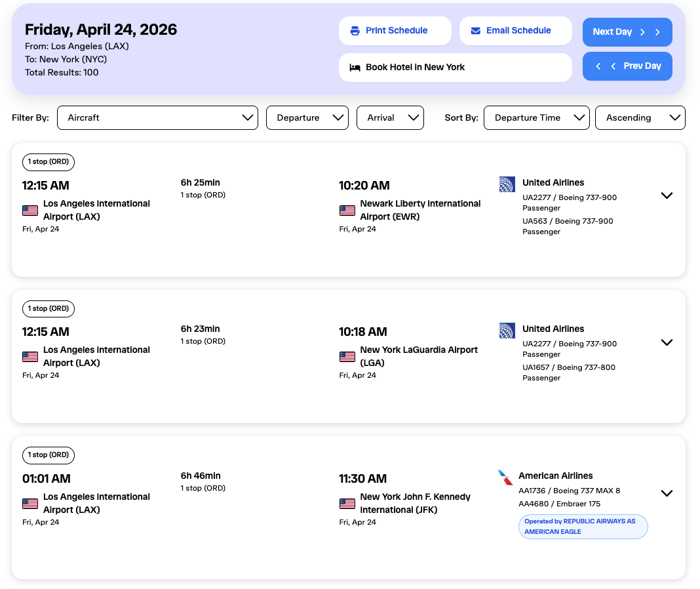Open the Aircraft filter dropdown
The height and width of the screenshot is (589, 700).
(x=157, y=118)
